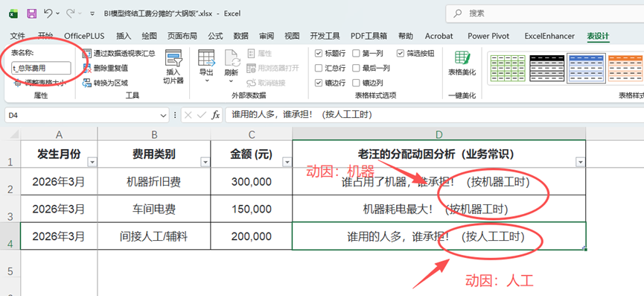644x296 pixels.
Task: Click the 刷新 icon
Action: point(232,57)
